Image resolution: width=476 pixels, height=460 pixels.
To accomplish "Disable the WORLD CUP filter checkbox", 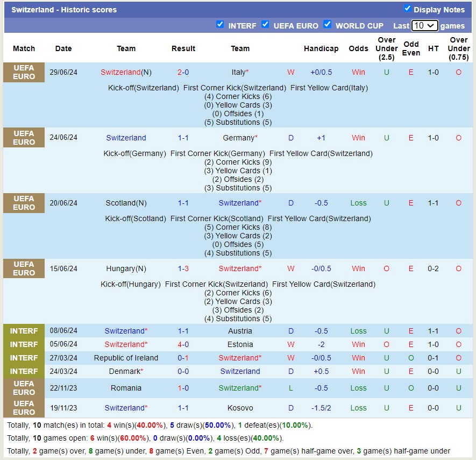I will pos(327,24).
